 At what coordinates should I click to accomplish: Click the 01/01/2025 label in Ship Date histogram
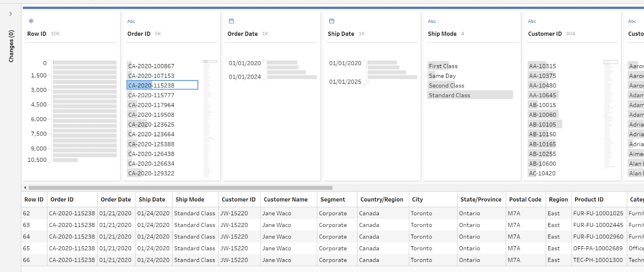[x=345, y=82]
